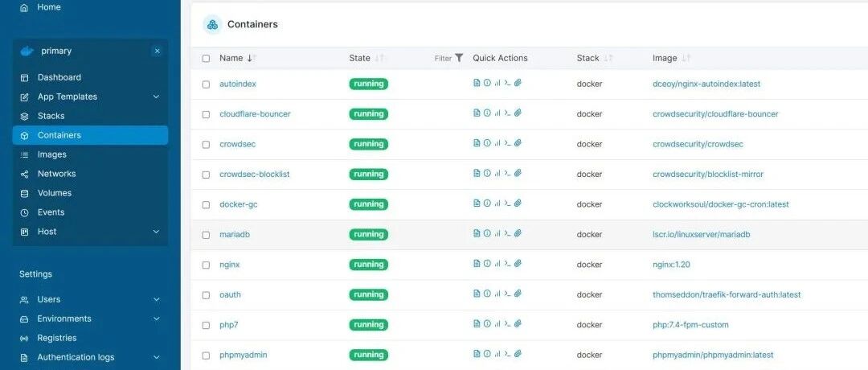This screenshot has height=370, width=868.
Task: Open the phpmyadmin container name link
Action: [x=243, y=355]
